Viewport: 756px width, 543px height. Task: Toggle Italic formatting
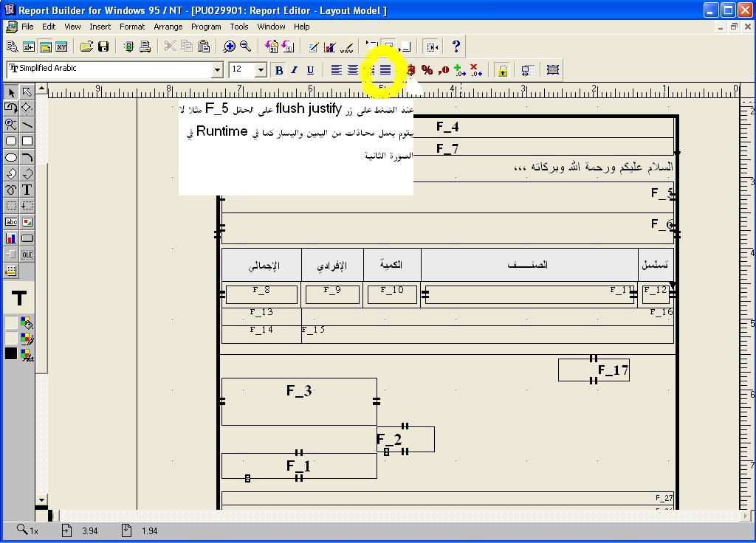point(294,70)
